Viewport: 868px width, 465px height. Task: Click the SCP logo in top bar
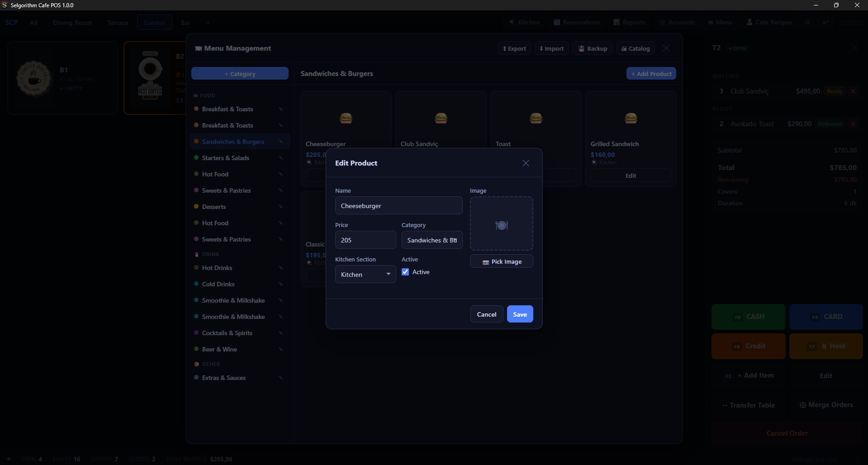tap(11, 23)
